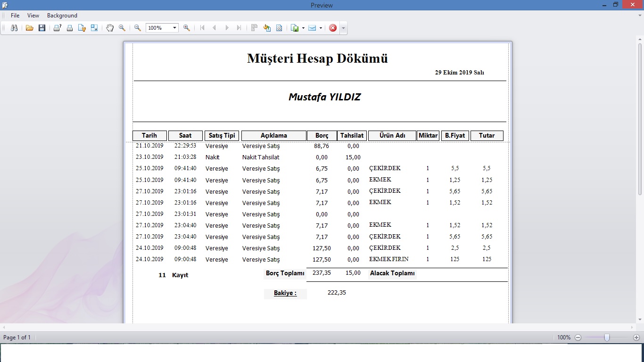Screen dimensions: 644x362
Task: Click the Send via E-Mail envelope icon
Action: click(312, 28)
